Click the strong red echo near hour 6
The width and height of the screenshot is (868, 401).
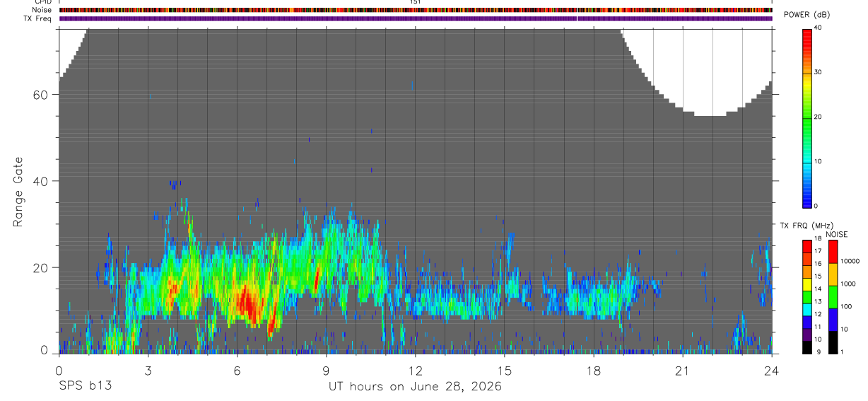click(x=247, y=303)
